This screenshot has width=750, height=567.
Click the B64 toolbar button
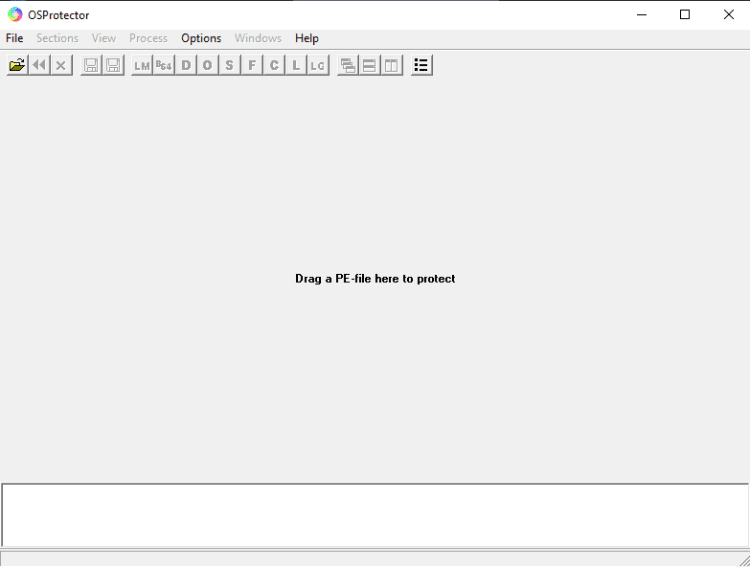tap(164, 65)
